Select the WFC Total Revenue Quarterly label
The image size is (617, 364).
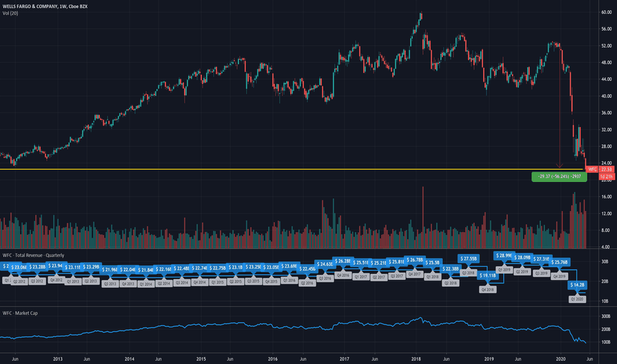coord(33,255)
